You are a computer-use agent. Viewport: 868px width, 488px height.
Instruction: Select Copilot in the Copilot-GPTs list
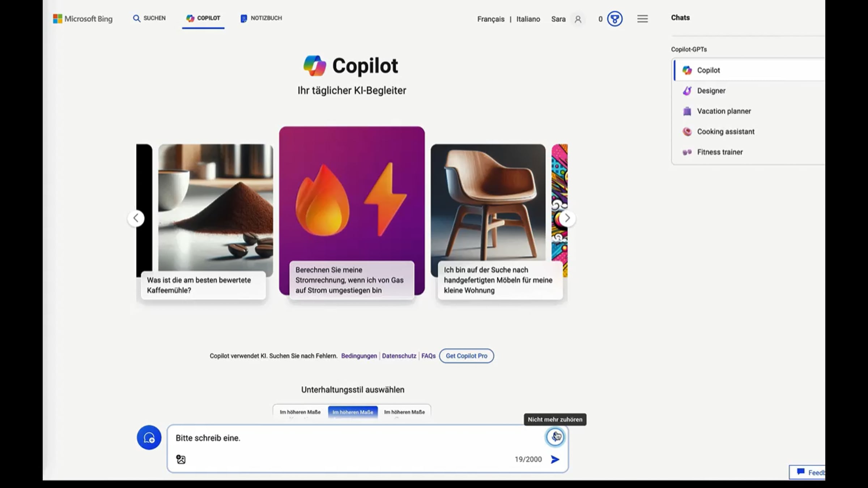pyautogui.click(x=749, y=70)
